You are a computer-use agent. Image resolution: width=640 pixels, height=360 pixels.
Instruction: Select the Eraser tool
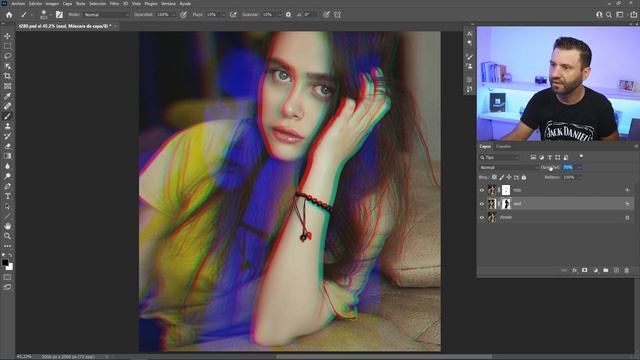[7, 146]
